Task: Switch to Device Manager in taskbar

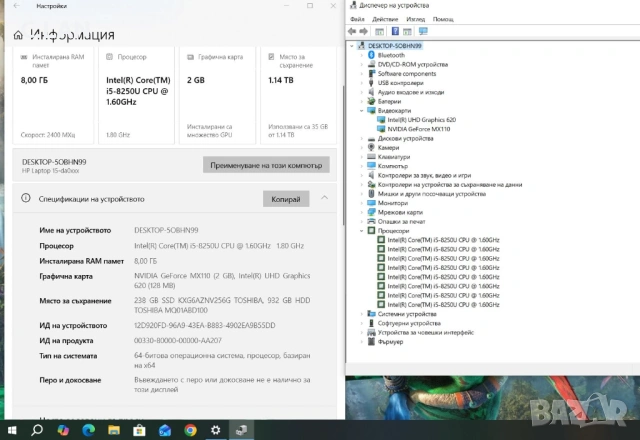Action: (x=241, y=430)
